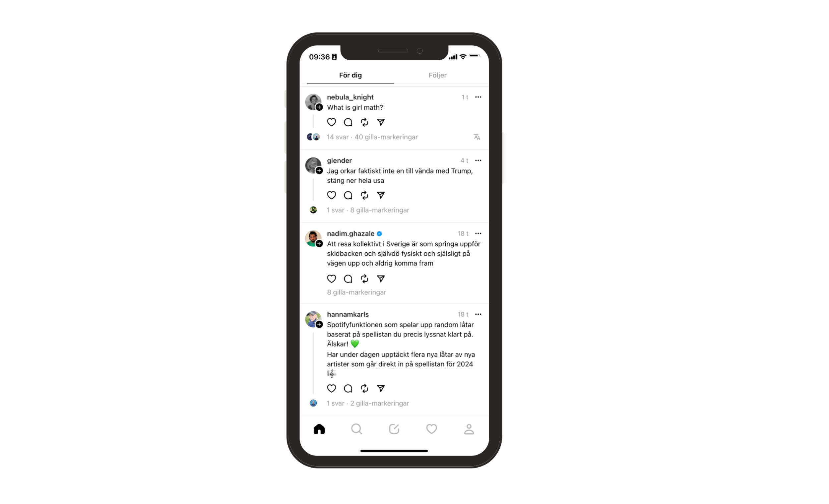Expand options for hannamkarls's post
Viewport: 829px width, 504px height.
pos(479,314)
